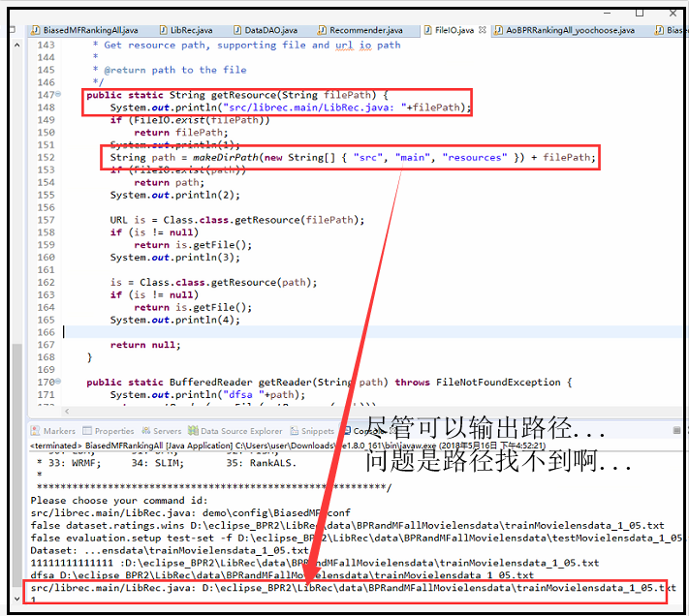
Task: Maximize the Eclipse window
Action: [640, 14]
